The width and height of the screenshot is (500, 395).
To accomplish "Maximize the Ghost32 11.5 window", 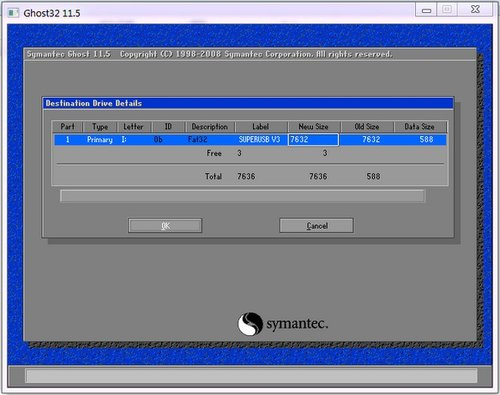I will point(447,10).
